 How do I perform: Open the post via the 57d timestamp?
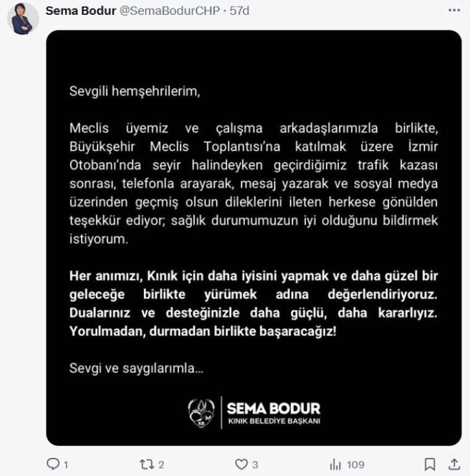[x=239, y=11]
